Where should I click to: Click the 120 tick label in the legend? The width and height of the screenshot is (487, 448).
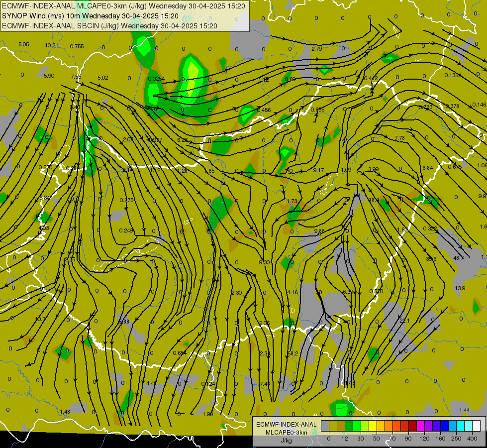tap(424, 439)
